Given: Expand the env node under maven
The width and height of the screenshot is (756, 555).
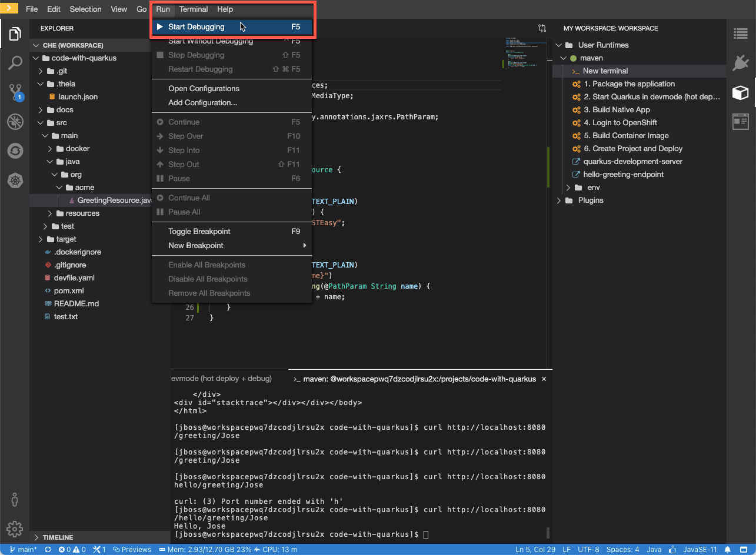Looking at the screenshot, I should (x=568, y=188).
